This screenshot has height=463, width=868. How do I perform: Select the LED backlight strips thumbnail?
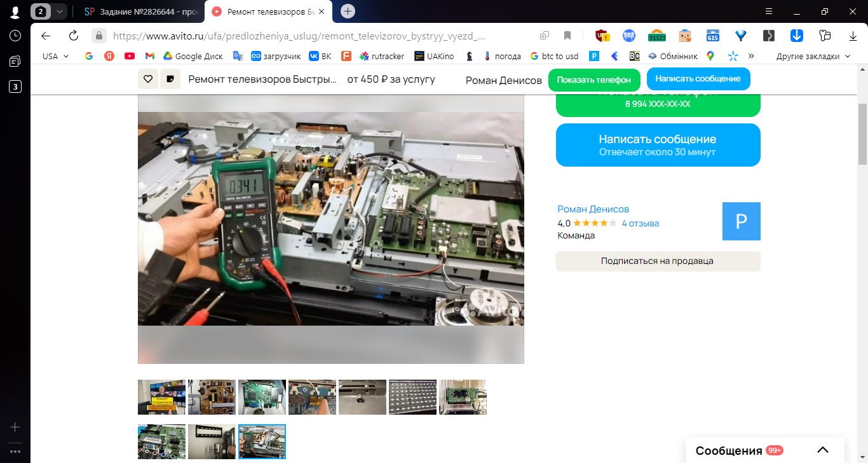(x=412, y=397)
